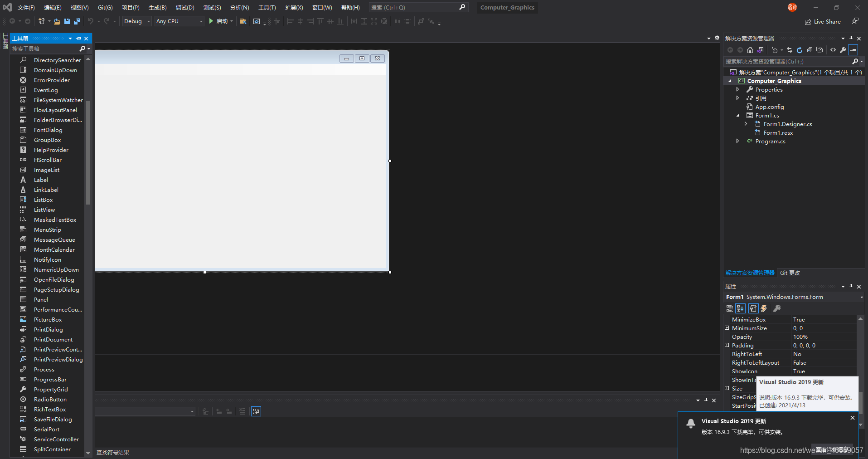Click the Opacity value 100%
868x459 pixels.
(x=800, y=337)
